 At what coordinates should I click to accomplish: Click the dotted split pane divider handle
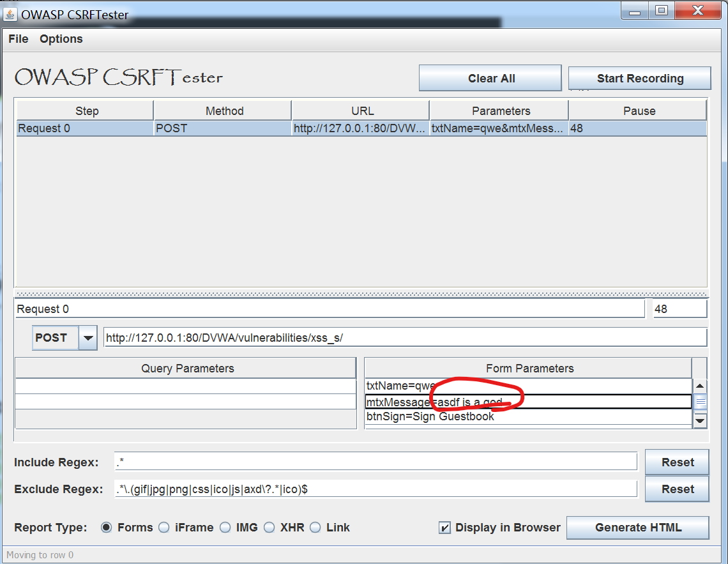click(x=361, y=294)
